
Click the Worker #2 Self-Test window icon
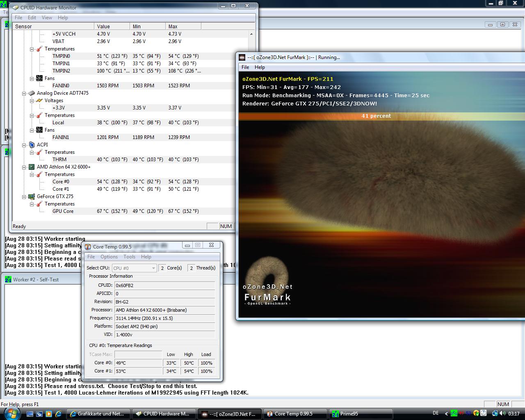8,279
